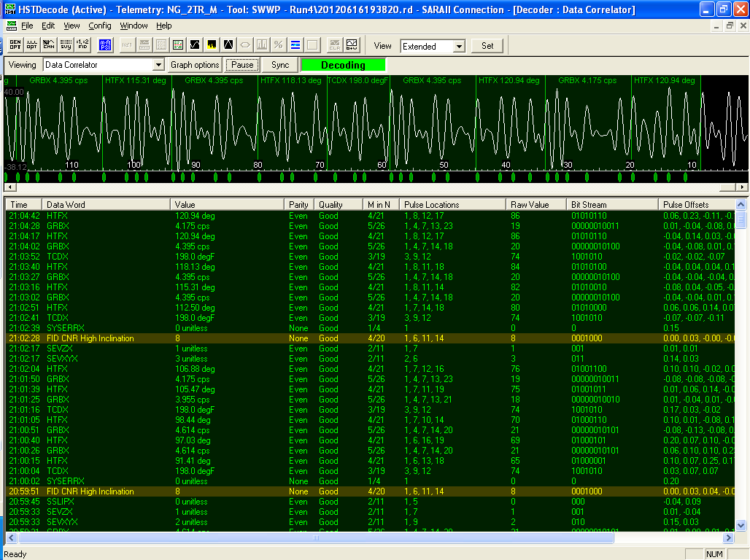Select the 21:02:28 FID CNR High Inclination row
The width and height of the screenshot is (750, 560).
click(x=219, y=338)
